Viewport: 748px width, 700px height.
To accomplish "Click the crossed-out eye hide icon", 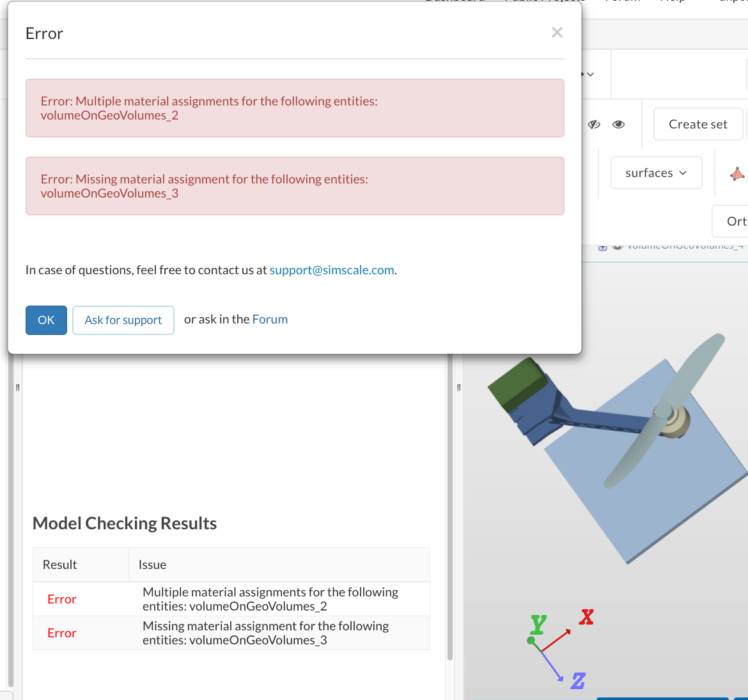I will (x=595, y=125).
